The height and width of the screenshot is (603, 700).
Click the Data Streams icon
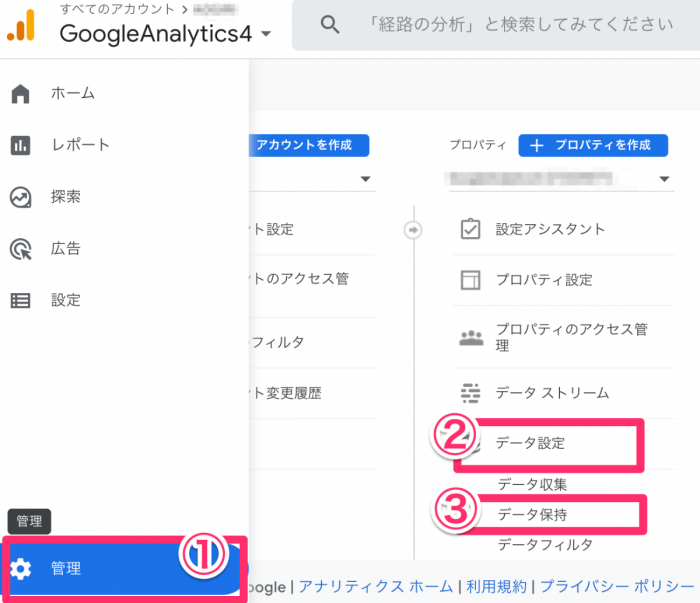pyautogui.click(x=470, y=393)
